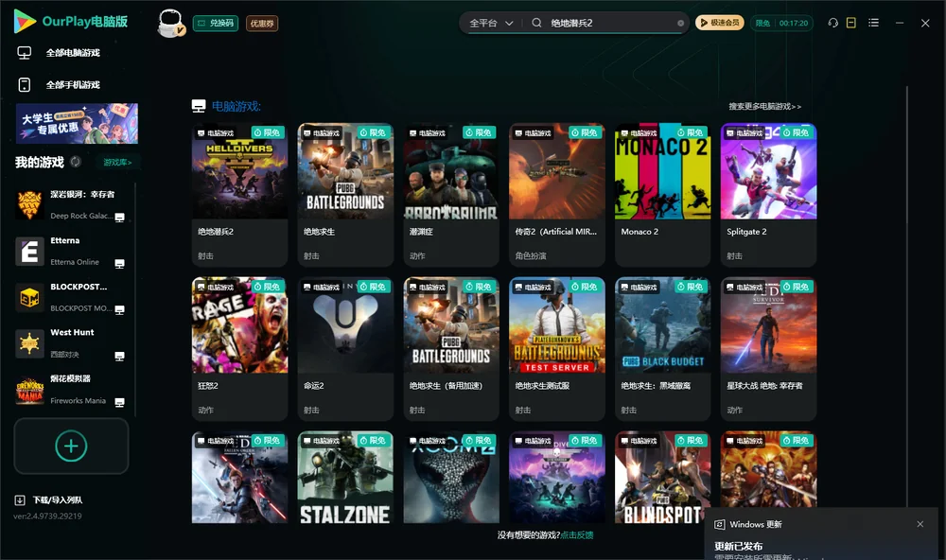Open Etterna in my games list

coord(71,251)
